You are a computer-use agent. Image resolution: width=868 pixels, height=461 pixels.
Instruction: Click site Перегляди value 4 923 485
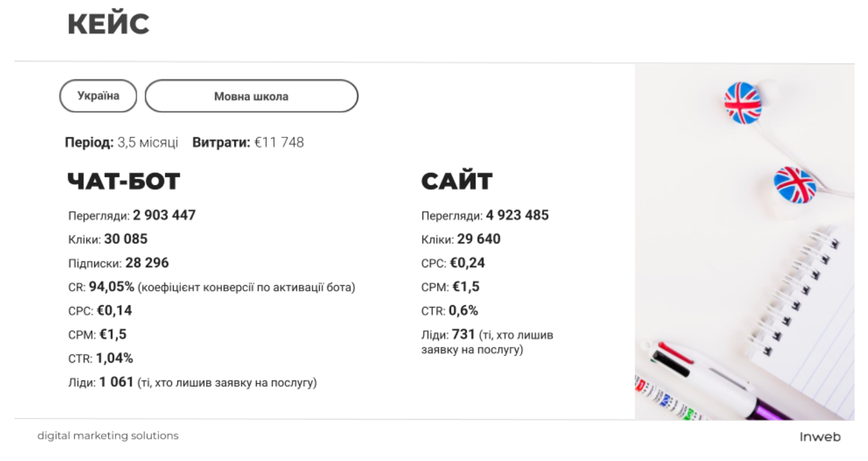point(517,215)
